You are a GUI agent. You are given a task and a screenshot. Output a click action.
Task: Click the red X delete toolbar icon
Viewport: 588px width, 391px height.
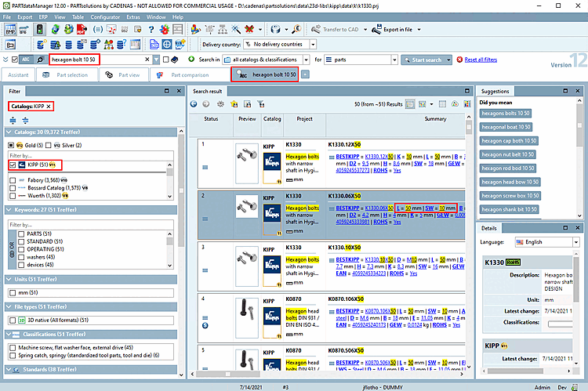tap(249, 29)
